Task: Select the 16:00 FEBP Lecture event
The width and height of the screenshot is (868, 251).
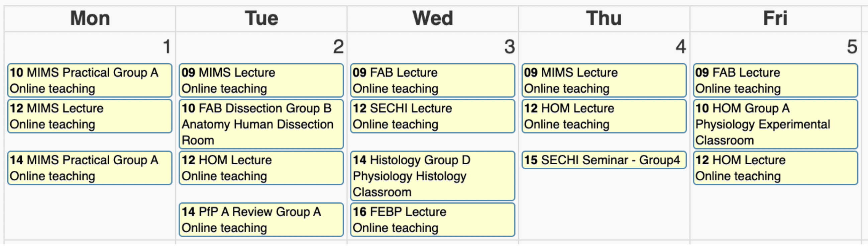Action: pos(432,219)
